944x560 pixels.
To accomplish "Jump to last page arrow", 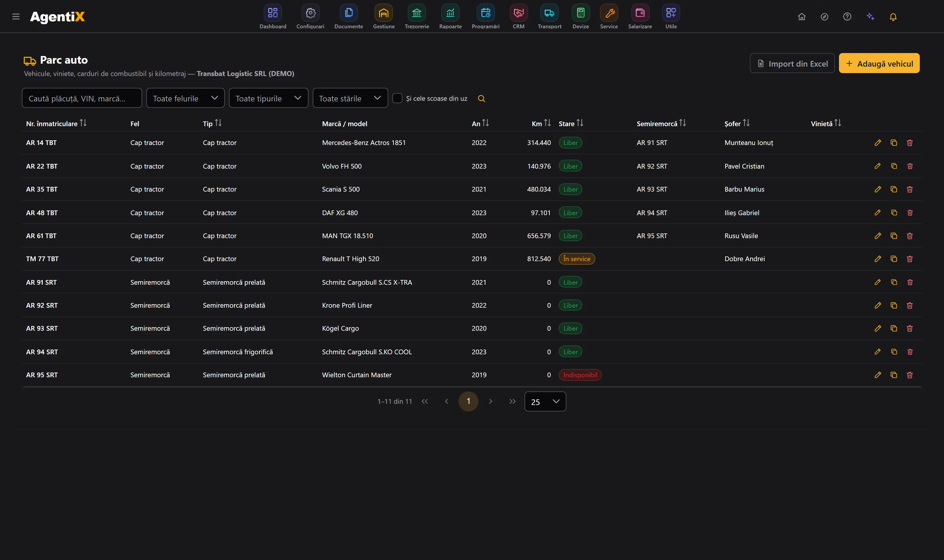I will (512, 401).
